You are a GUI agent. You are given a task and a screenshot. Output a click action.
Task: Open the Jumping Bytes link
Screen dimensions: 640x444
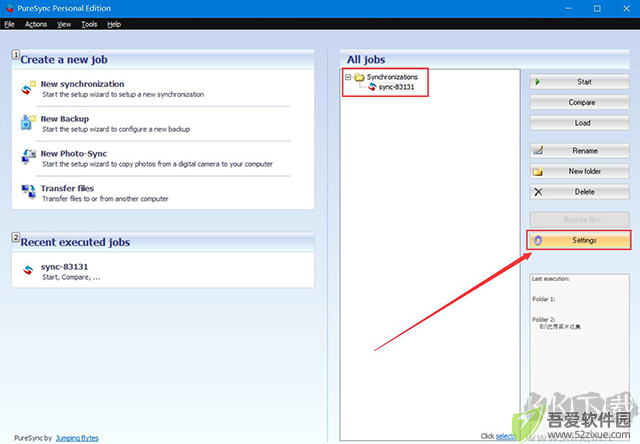(x=77, y=438)
